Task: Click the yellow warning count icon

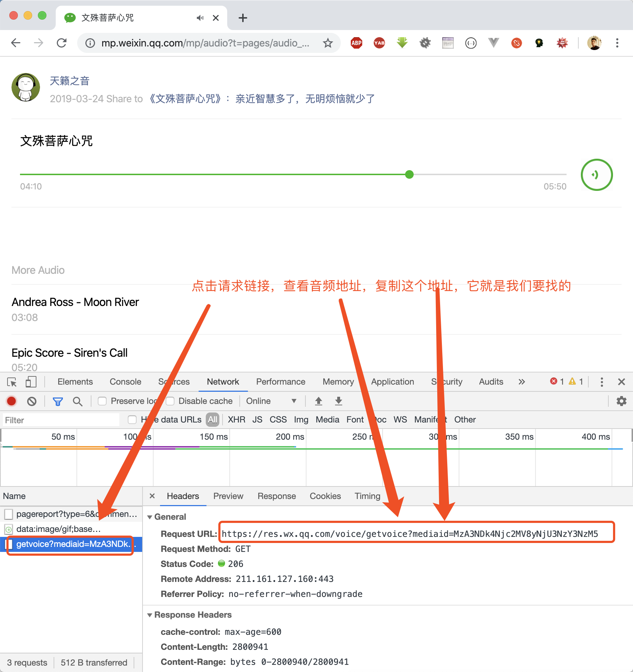Action: coord(572,381)
